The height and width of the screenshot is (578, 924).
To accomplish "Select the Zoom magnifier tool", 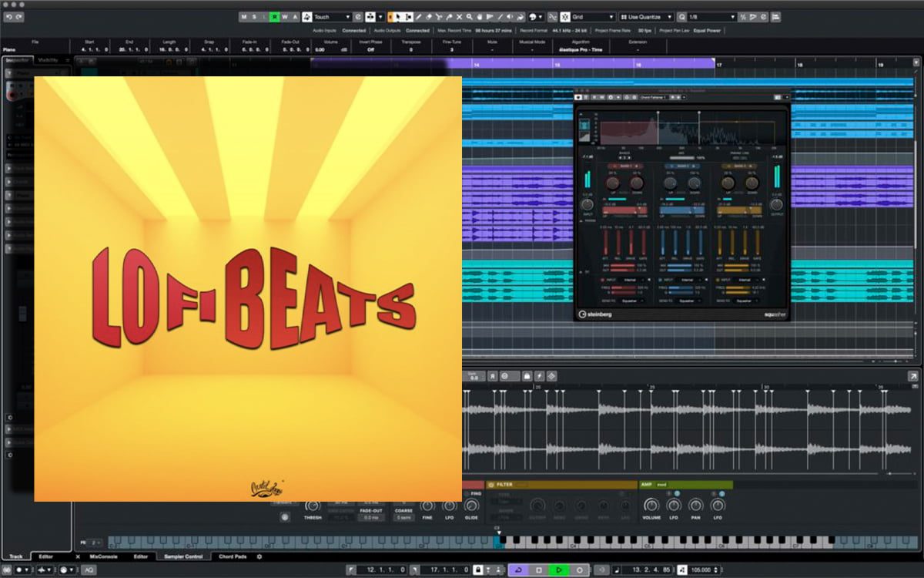I will [x=470, y=17].
